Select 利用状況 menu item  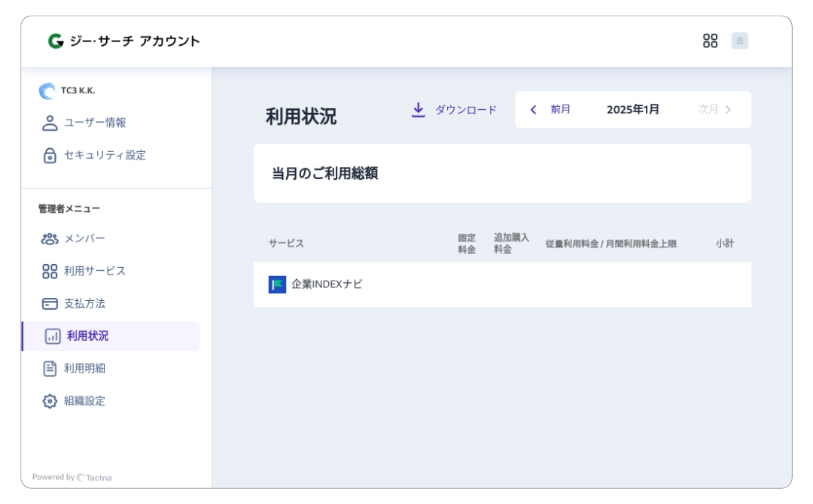111,336
